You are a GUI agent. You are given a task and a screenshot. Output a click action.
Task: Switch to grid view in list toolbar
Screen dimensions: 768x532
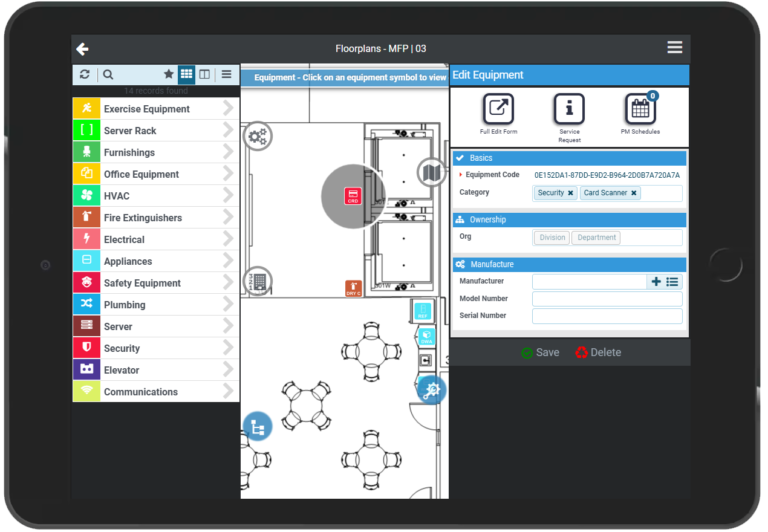(x=186, y=74)
